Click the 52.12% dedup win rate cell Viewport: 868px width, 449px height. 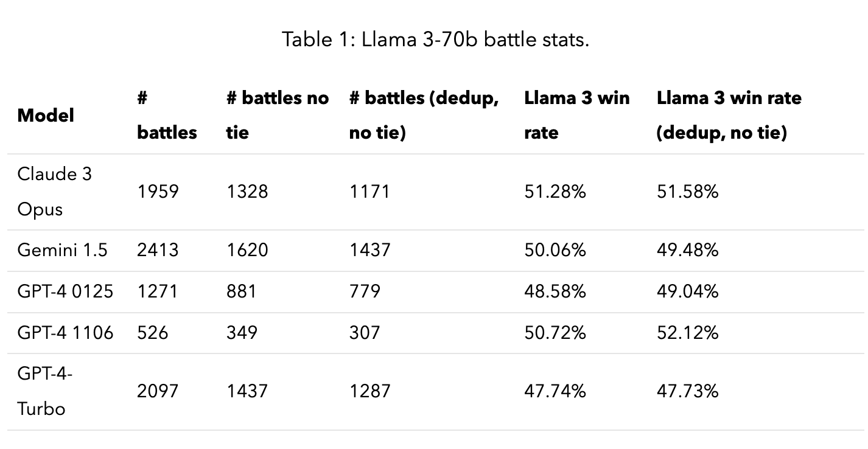[x=687, y=332]
